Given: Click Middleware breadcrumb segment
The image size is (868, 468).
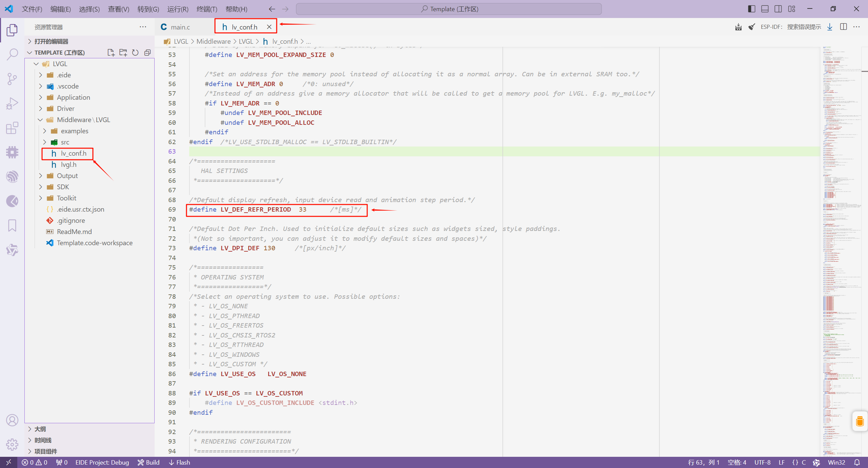Looking at the screenshot, I should pyautogui.click(x=214, y=41).
